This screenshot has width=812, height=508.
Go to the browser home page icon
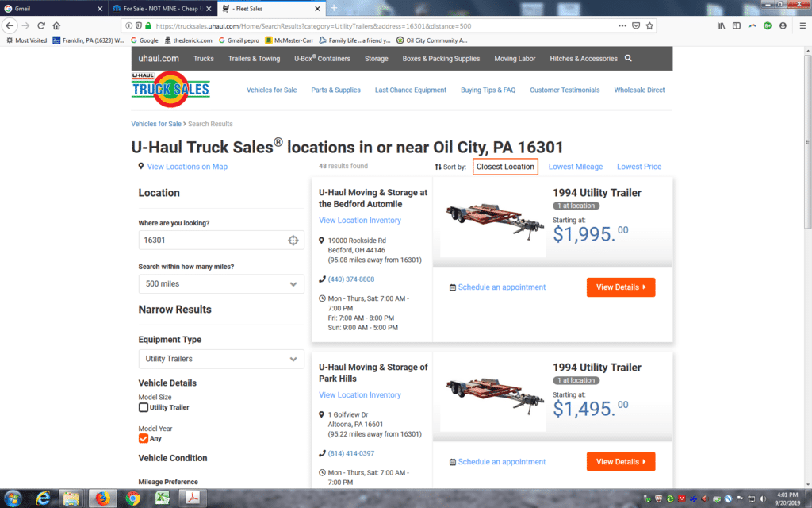[56, 25]
